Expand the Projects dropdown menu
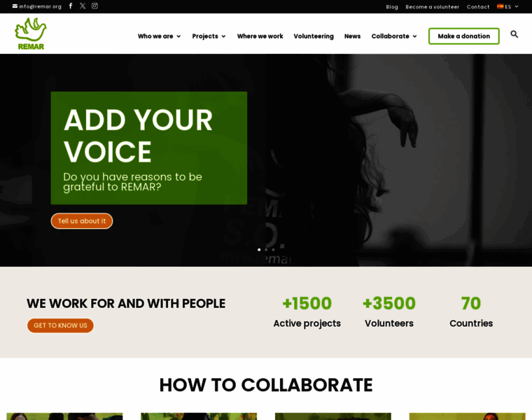The width and height of the screenshot is (532, 420). pyautogui.click(x=209, y=36)
